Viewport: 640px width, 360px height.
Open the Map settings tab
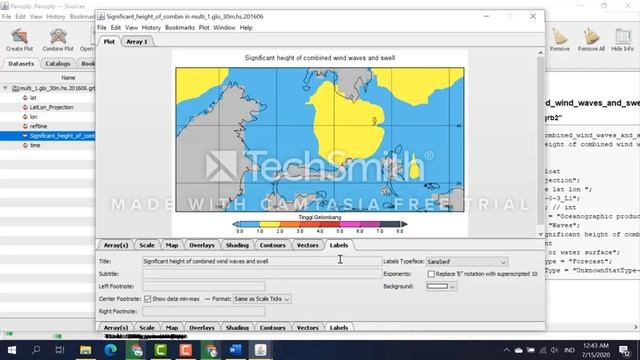(172, 245)
